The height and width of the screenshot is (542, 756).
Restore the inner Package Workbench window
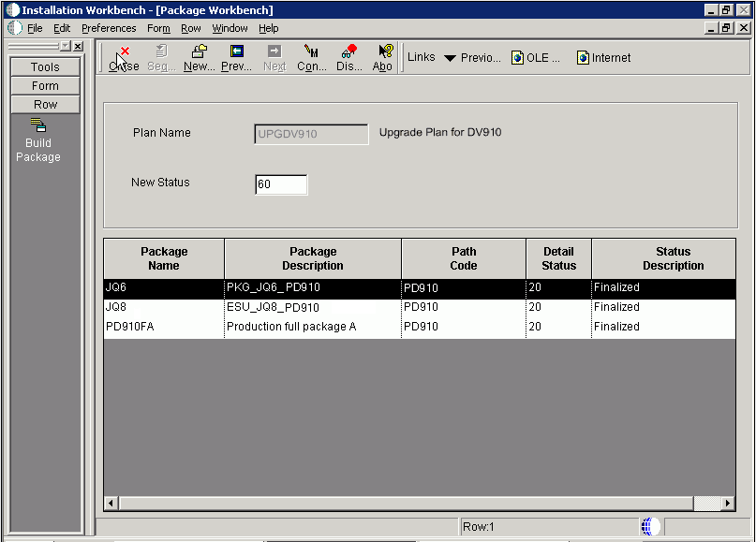point(727,28)
